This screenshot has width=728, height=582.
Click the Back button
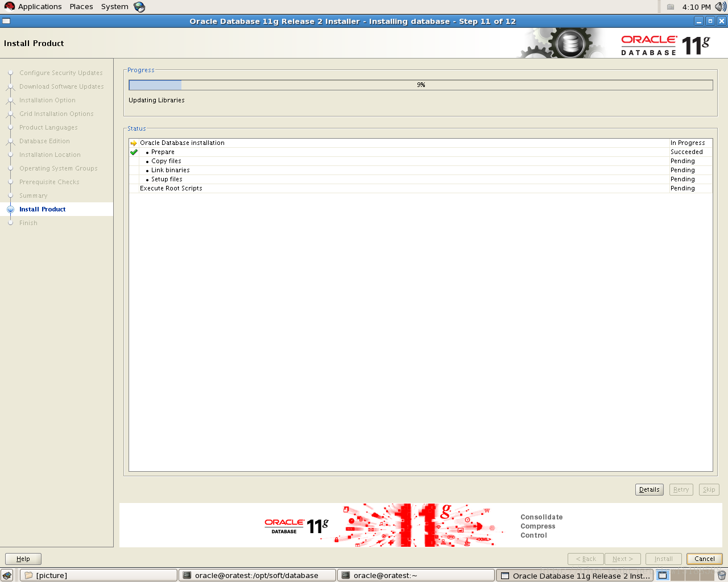pyautogui.click(x=586, y=559)
